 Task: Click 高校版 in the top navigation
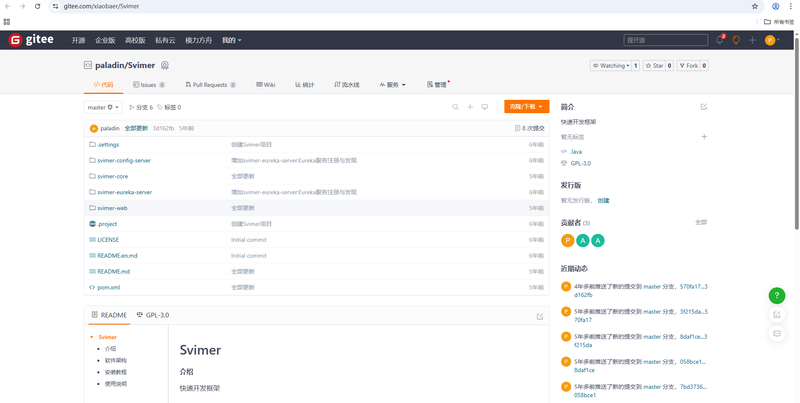(x=135, y=40)
